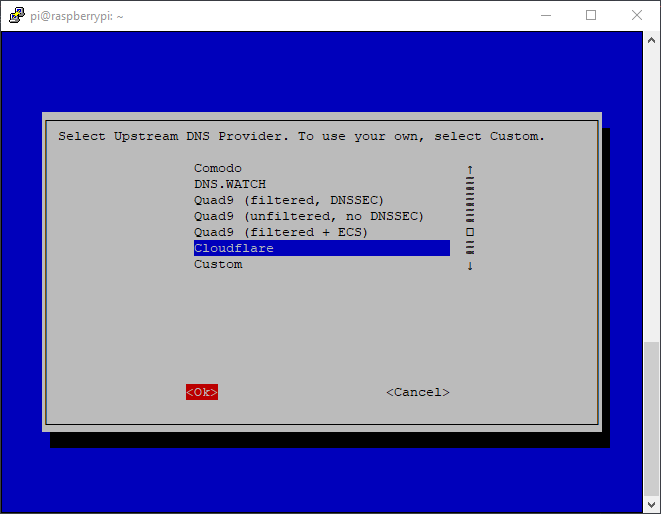Select the highlighted Cloudflare entry

tap(322, 248)
